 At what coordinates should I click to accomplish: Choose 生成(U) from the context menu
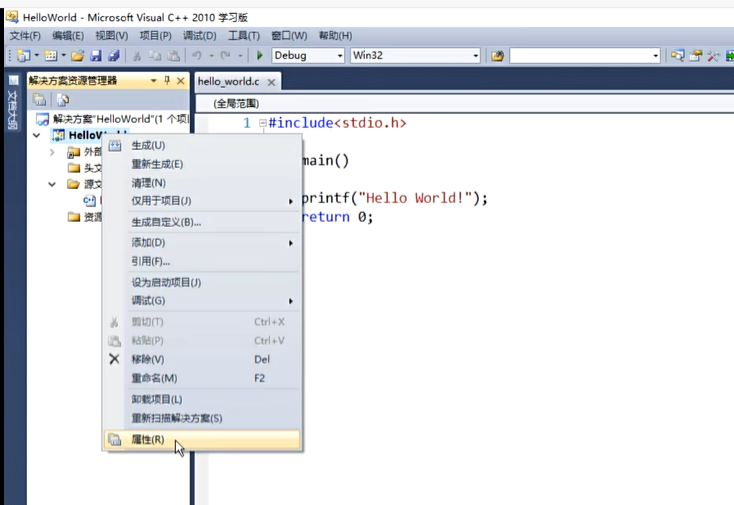(202, 146)
